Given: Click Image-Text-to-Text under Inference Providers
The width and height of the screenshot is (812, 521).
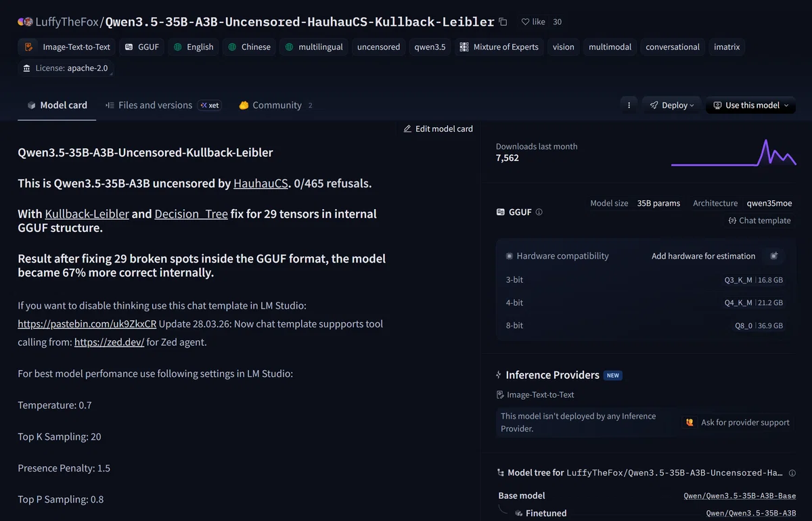Looking at the screenshot, I should pyautogui.click(x=535, y=394).
